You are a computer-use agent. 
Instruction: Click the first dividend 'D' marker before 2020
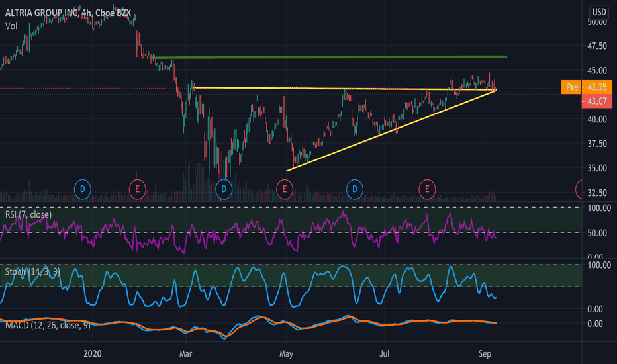83,189
